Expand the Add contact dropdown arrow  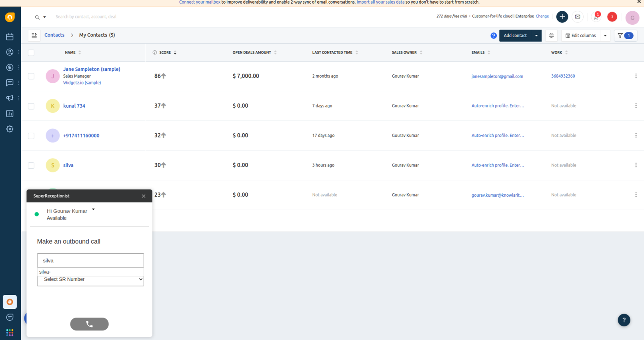[x=536, y=36]
